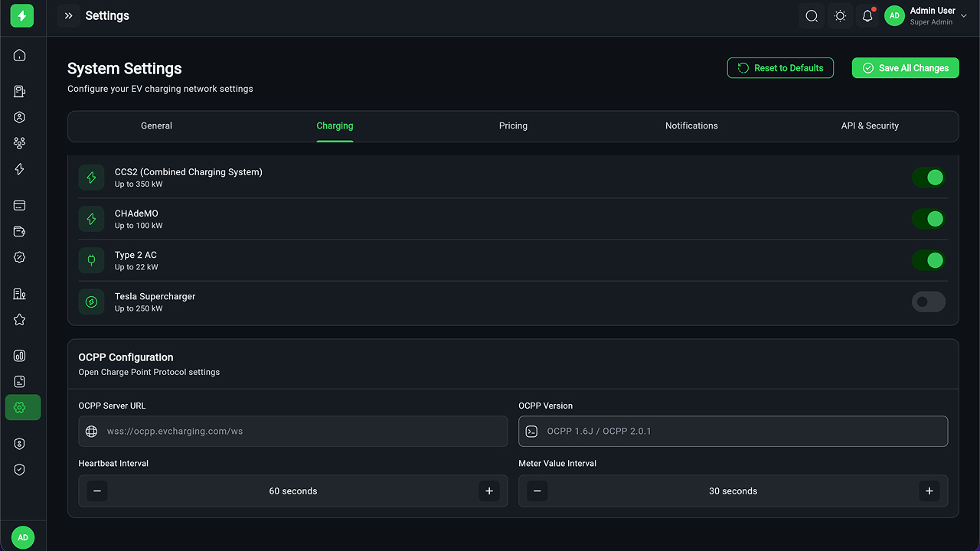Disable the CCS2 connector toggle
The height and width of the screenshot is (551, 980).
pos(928,178)
